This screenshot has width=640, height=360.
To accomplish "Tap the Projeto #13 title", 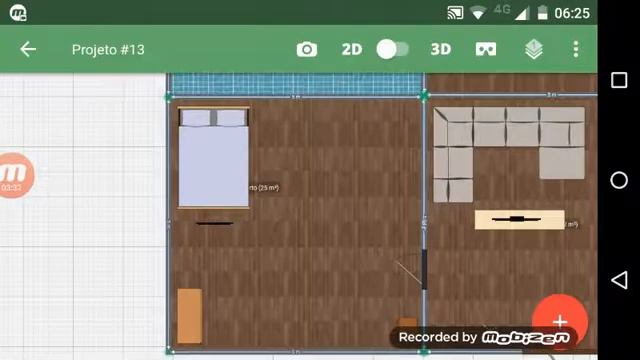I will click(x=108, y=50).
